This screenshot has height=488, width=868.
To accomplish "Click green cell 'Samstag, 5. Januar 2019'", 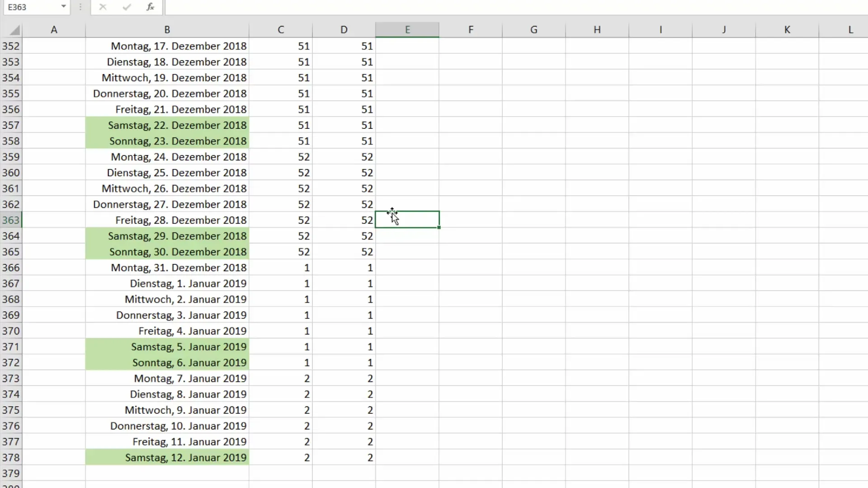I will pyautogui.click(x=167, y=347).
